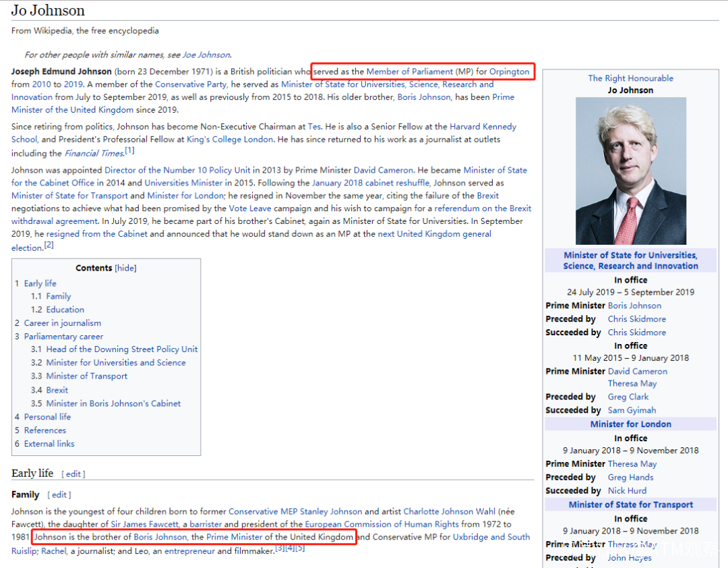Open the King's College London link
This screenshot has width=728, height=568.
click(x=230, y=140)
